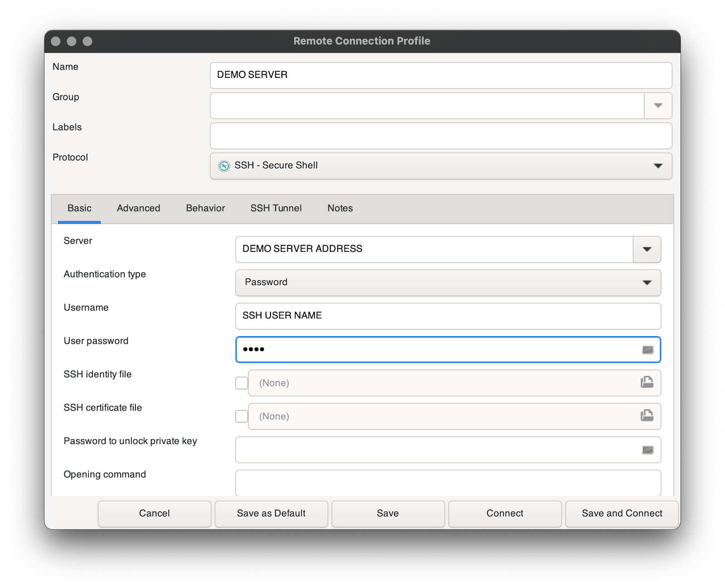Click the Cancel button

154,513
